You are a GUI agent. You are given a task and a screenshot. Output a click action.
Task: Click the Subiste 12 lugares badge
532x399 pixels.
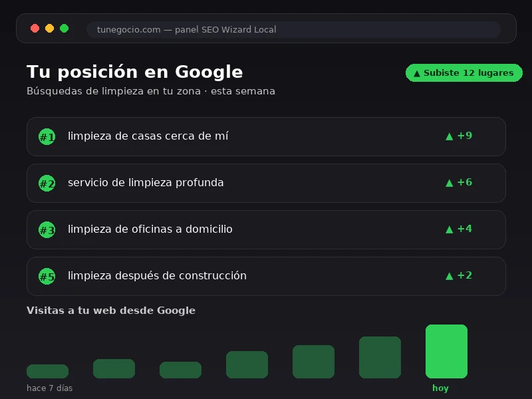click(x=464, y=72)
